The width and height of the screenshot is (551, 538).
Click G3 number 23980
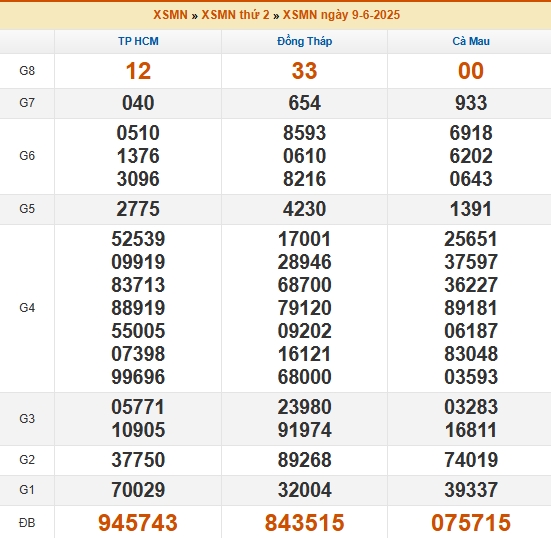pyautogui.click(x=304, y=407)
